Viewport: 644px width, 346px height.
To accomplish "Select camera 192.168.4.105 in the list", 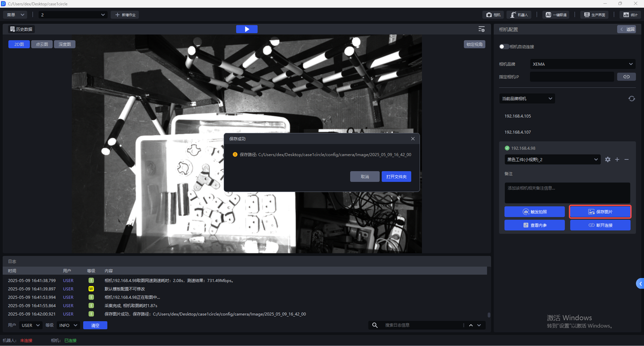I will pyautogui.click(x=518, y=116).
